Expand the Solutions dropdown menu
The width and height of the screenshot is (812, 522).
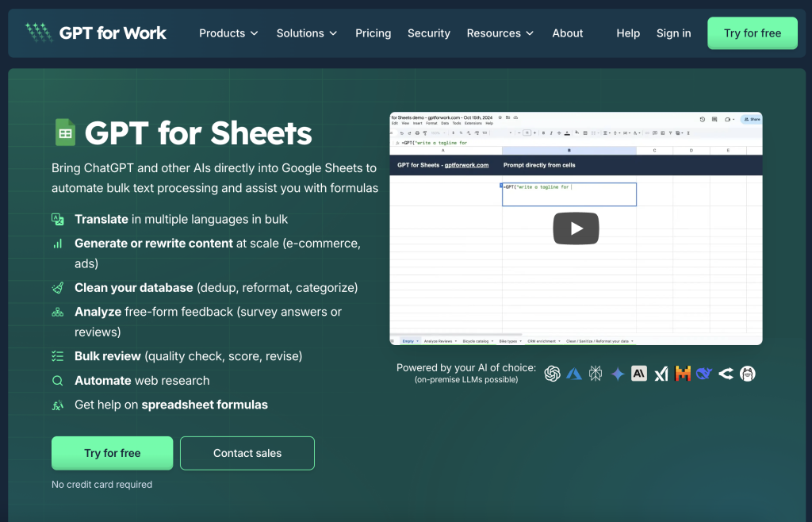click(x=307, y=33)
